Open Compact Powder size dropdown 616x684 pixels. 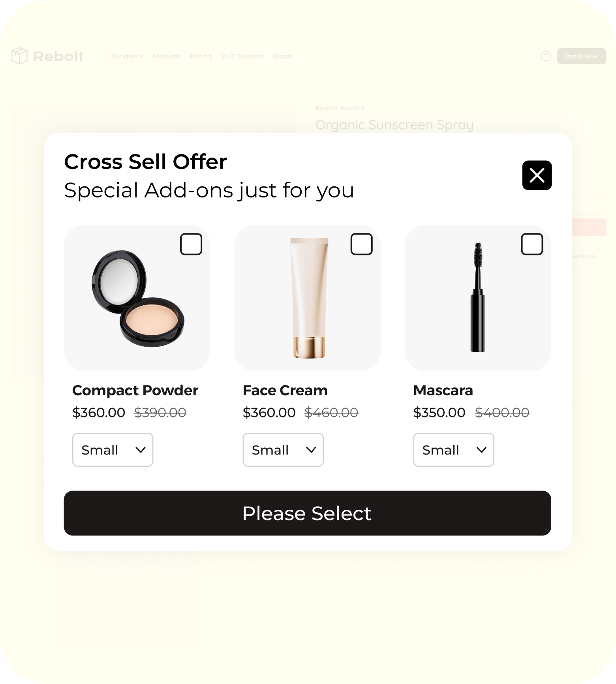[x=113, y=450]
